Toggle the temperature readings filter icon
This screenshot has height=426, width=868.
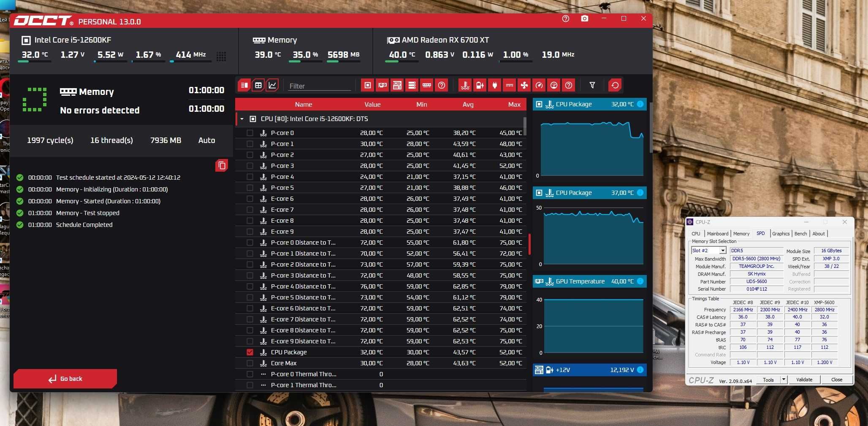pyautogui.click(x=465, y=85)
